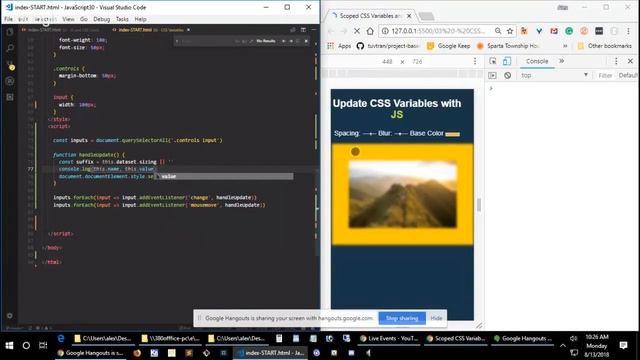Toggle the DevTools device toolbar
This screenshot has height=360, width=640.
(x=507, y=61)
